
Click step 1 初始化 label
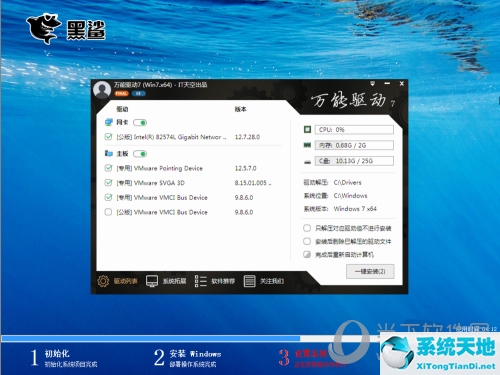(x=57, y=353)
